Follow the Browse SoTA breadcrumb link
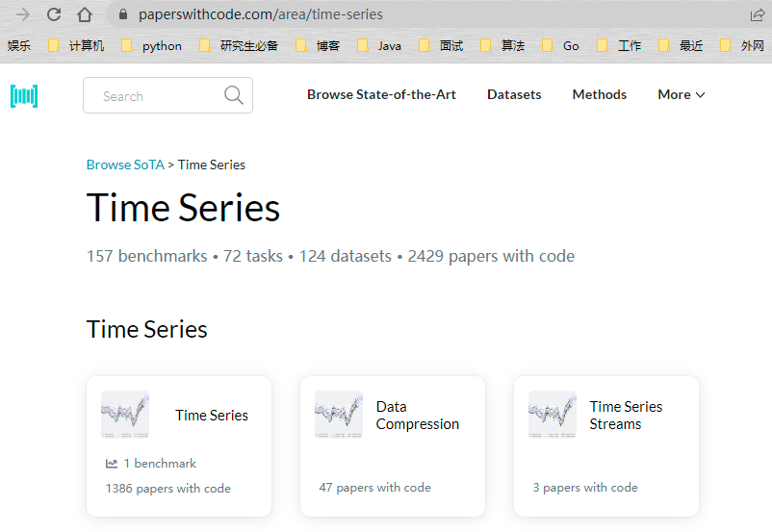Viewport: 772px width, 532px height. click(125, 165)
